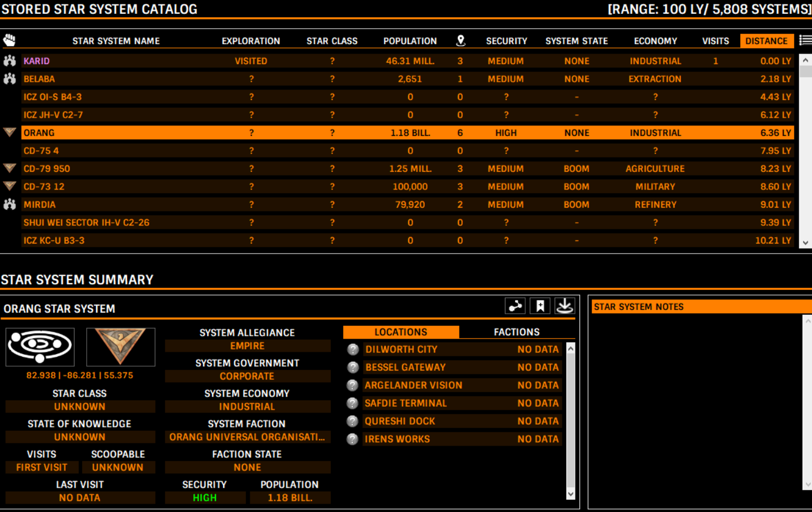Click the large Empire allegiance emblem

point(120,347)
